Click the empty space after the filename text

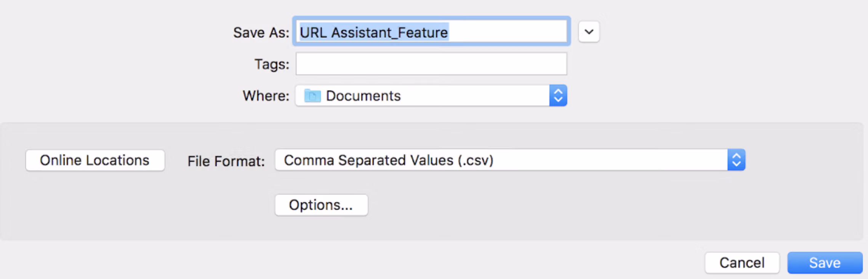(x=507, y=32)
